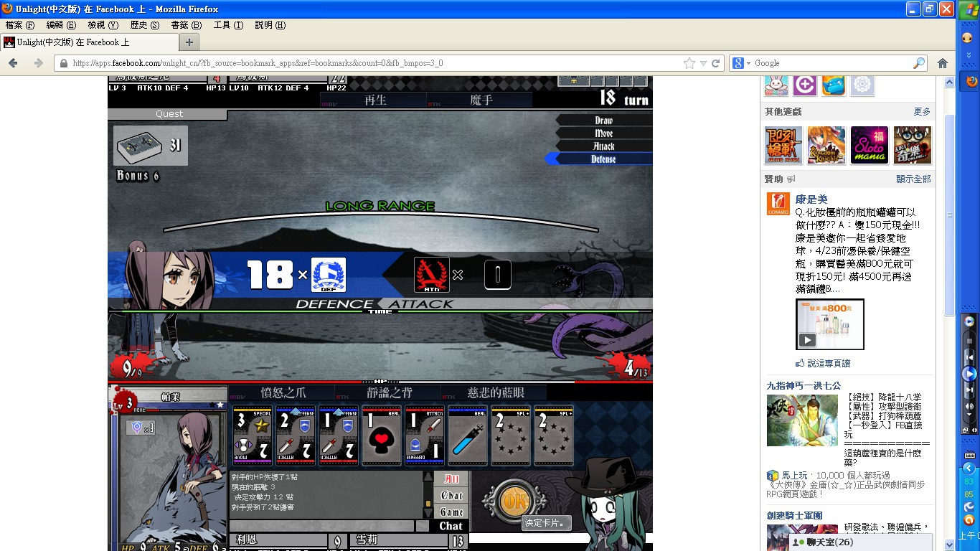Open the purple circle app icon
Image resolution: width=980 pixels, height=551 pixels.
click(x=805, y=85)
